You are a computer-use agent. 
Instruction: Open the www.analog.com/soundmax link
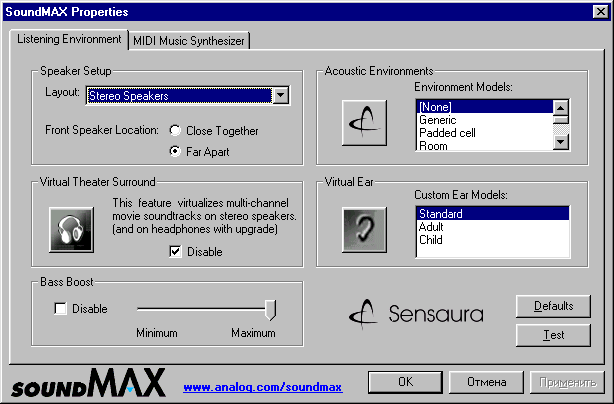click(263, 388)
